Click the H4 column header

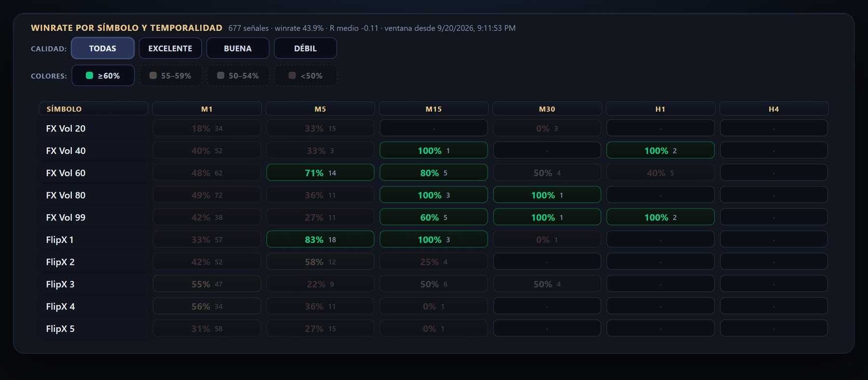(773, 108)
